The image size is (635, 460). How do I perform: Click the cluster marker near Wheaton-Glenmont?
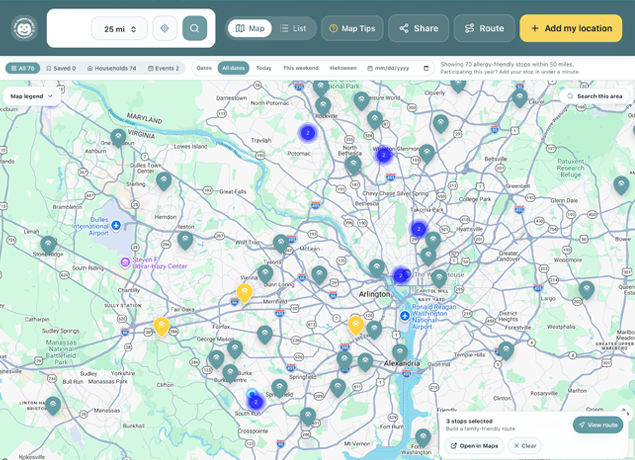(384, 155)
